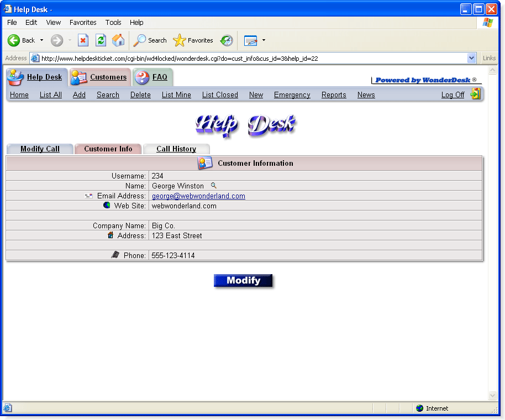Click the Windows flag logo icon
The height and width of the screenshot is (420, 505).
point(488,23)
